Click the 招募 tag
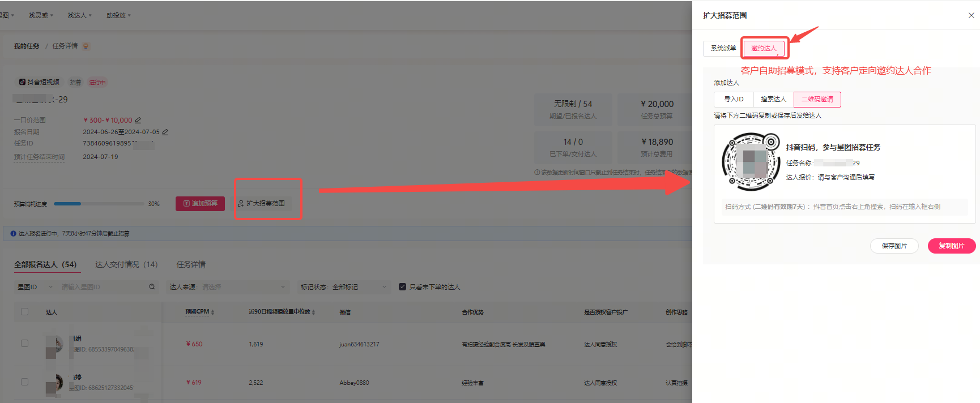Image resolution: width=980 pixels, height=403 pixels. [75, 83]
